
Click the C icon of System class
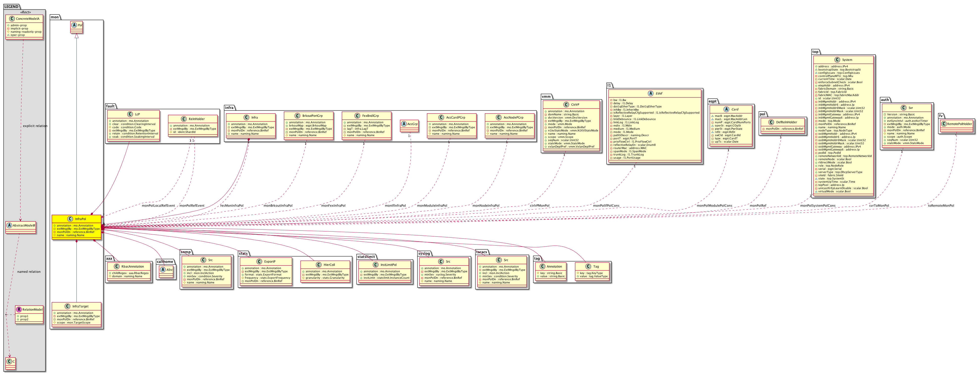tap(837, 60)
